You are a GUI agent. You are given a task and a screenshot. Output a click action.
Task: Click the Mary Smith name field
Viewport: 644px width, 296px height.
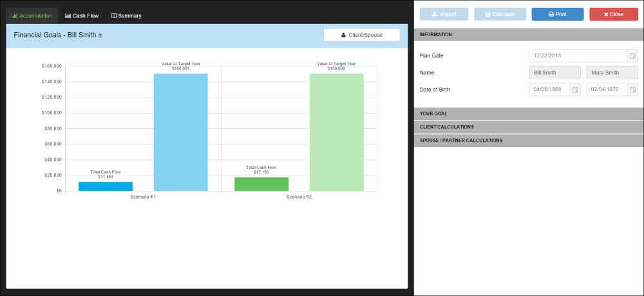pos(612,72)
